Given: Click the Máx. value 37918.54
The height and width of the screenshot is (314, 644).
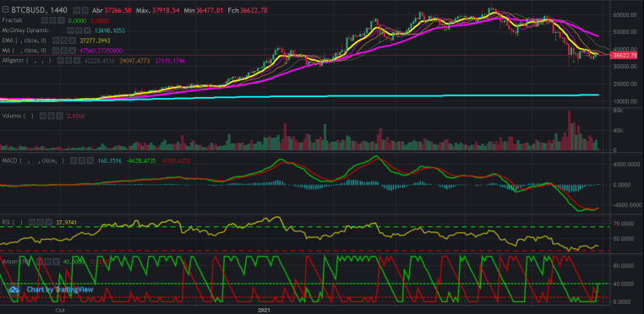Looking at the screenshot, I should [166, 10].
